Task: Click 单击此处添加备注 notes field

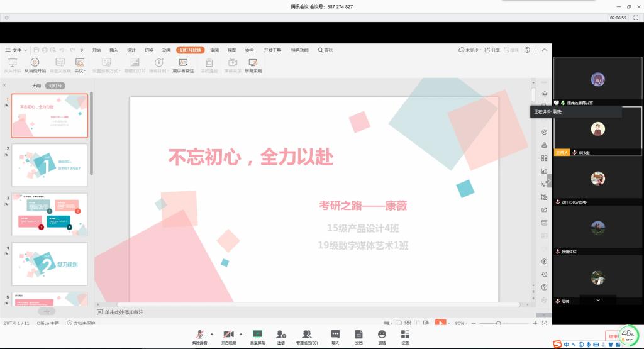Action: click(124, 313)
